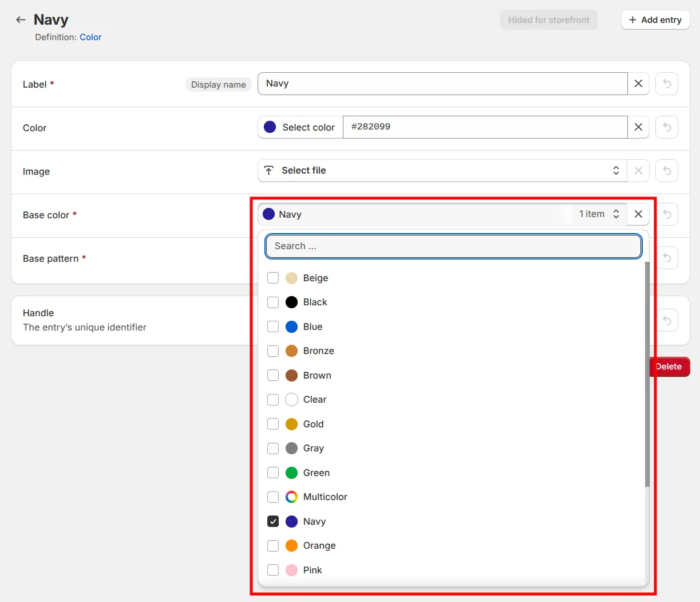The height and width of the screenshot is (602, 700).
Task: Select the Brown option label
Action: point(317,375)
